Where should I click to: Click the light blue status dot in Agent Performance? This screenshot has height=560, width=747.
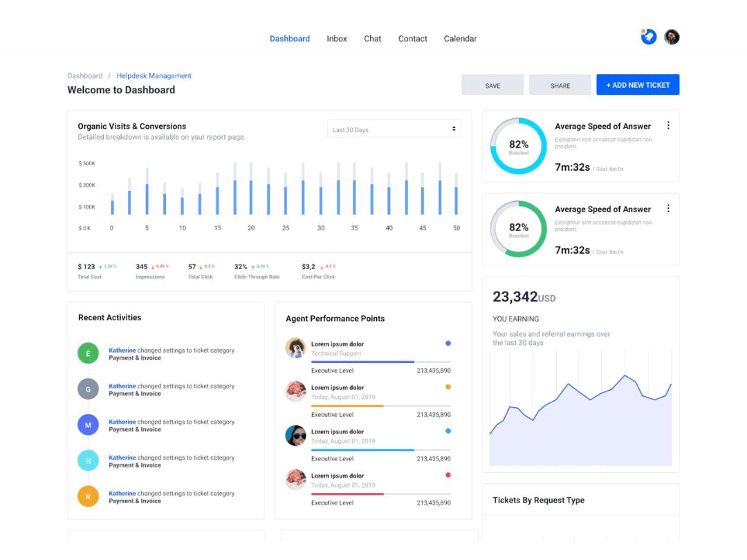click(x=448, y=431)
